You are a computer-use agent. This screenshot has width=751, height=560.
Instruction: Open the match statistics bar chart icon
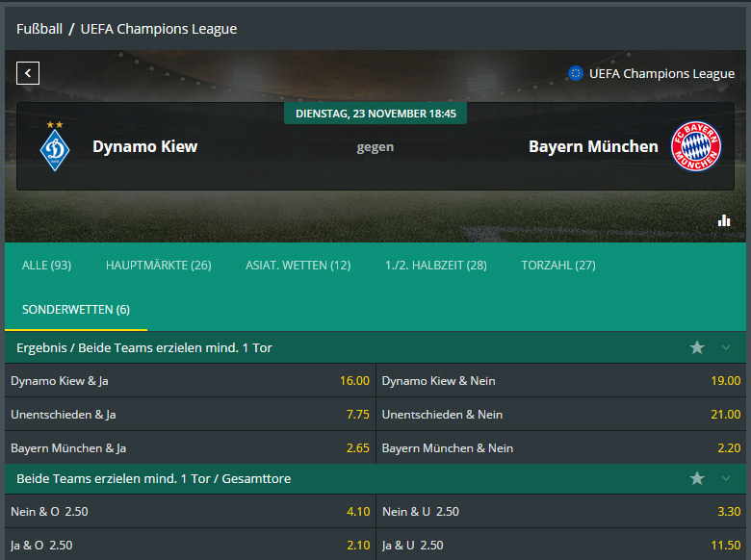pyautogui.click(x=724, y=220)
